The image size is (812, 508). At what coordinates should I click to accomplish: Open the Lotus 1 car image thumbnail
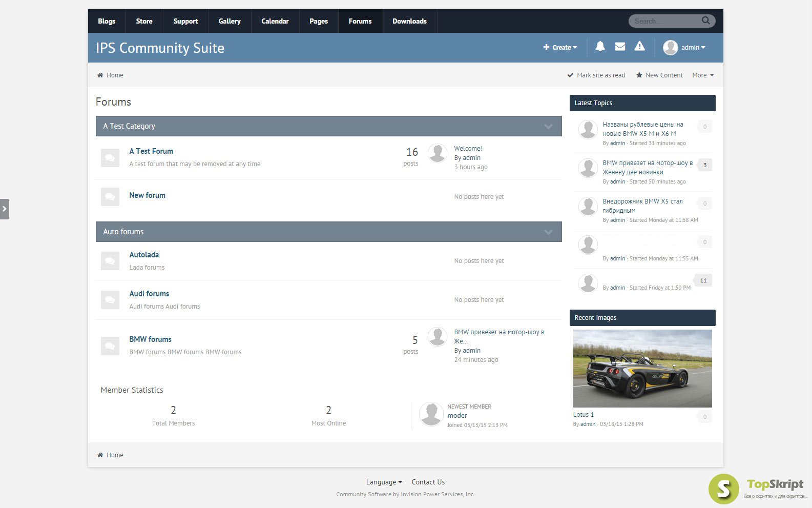coord(642,369)
